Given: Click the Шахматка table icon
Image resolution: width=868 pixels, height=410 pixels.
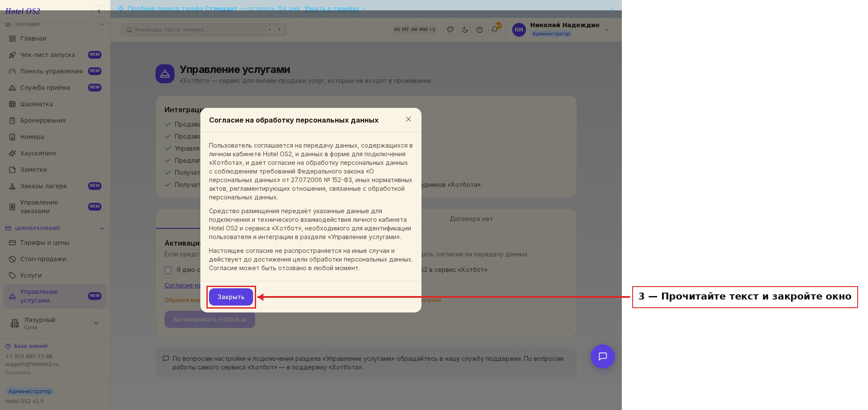Looking at the screenshot, I should pos(13,104).
